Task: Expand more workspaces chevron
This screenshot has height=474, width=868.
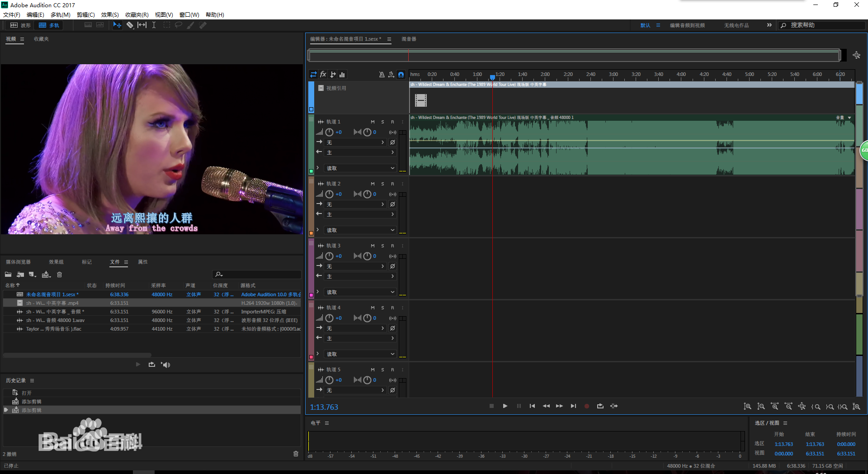Action: click(x=769, y=25)
